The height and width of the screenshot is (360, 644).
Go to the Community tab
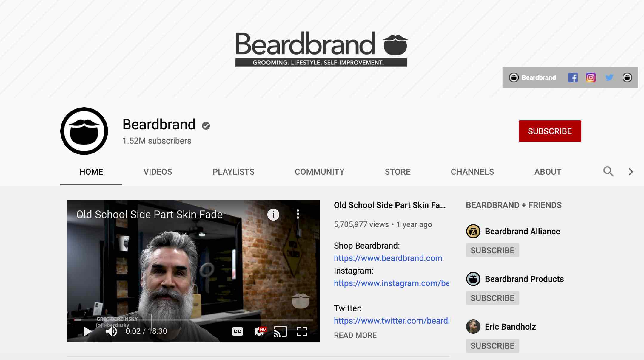coord(319,172)
